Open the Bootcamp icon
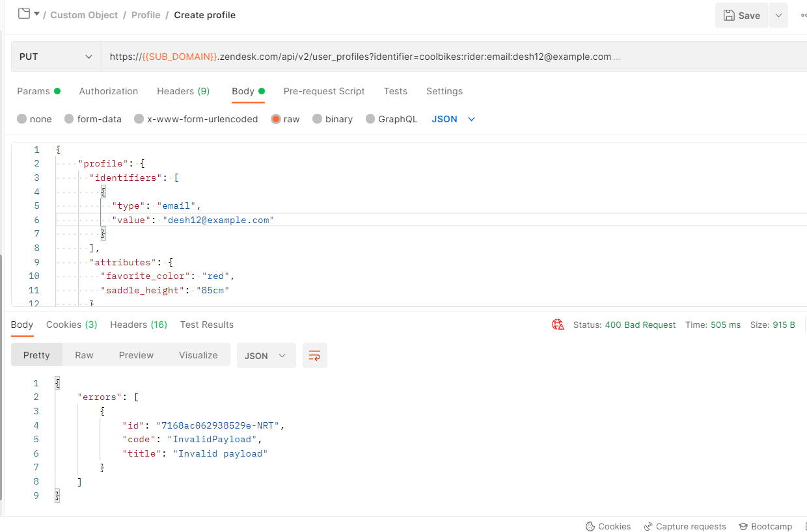The image size is (807, 532). (743, 526)
